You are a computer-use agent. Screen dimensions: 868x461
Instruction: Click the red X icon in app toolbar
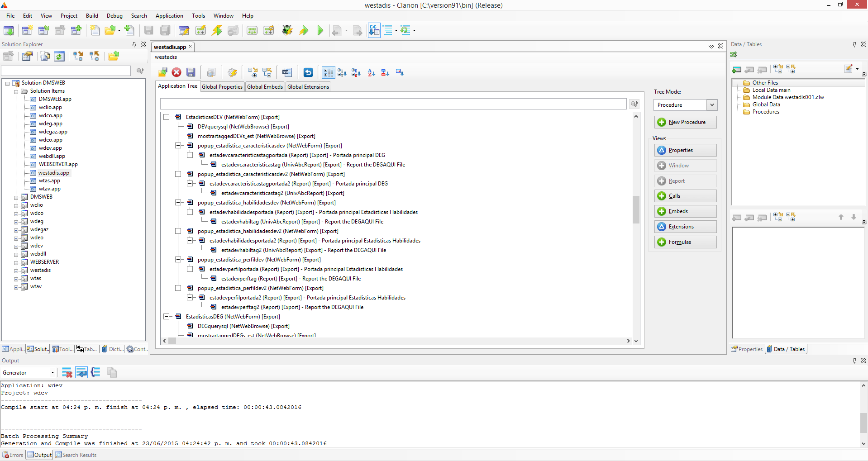[176, 72]
